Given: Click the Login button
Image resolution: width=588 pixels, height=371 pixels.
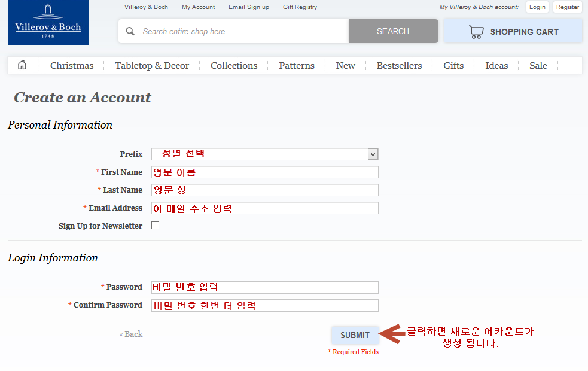Looking at the screenshot, I should pos(537,7).
